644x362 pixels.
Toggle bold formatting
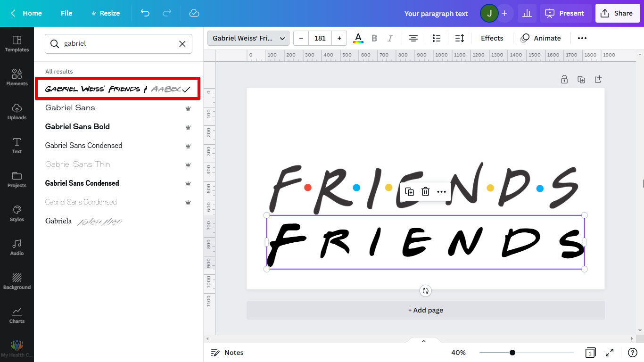(374, 38)
